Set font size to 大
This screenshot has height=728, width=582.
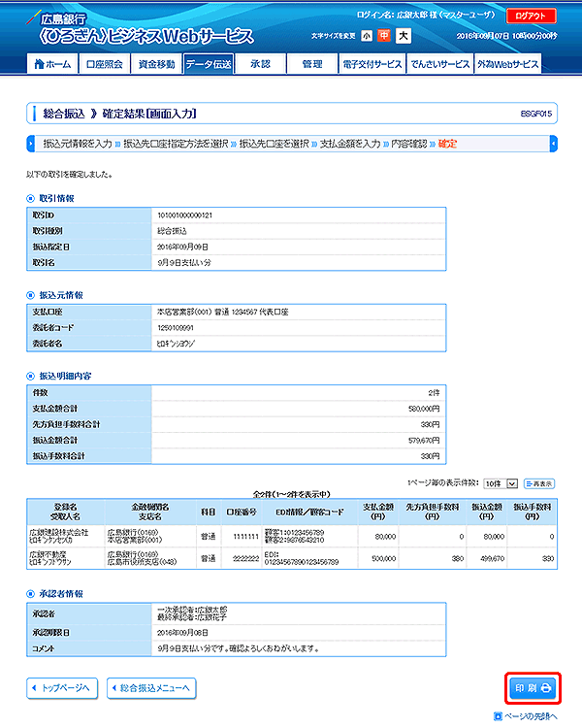click(x=404, y=35)
